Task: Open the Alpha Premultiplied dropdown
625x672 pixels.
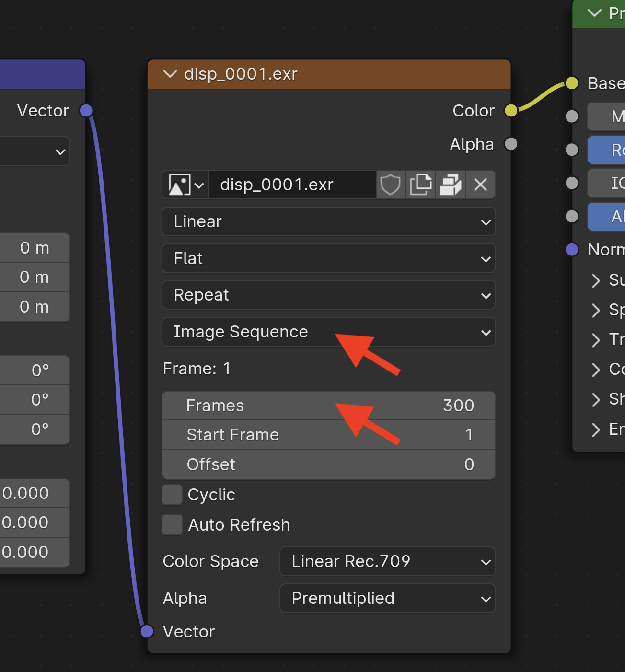Action: 388,598
